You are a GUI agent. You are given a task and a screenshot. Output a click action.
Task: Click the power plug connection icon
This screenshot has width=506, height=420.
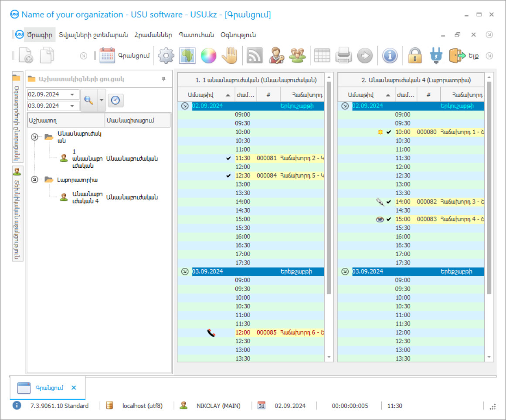click(436, 56)
